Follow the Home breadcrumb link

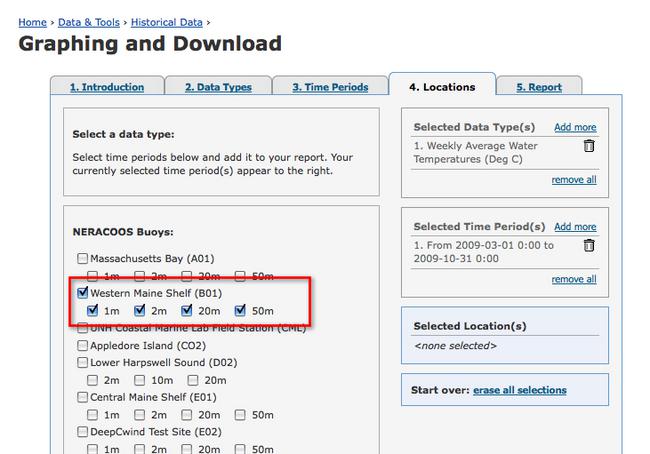point(32,22)
